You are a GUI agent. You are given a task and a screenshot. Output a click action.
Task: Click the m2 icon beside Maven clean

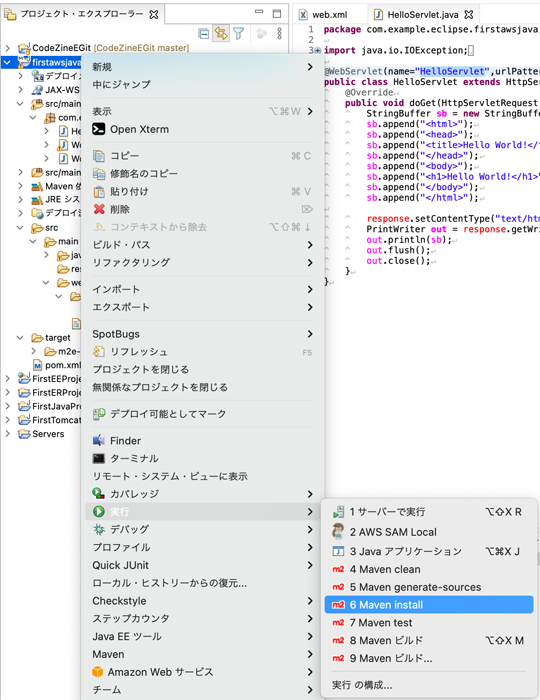[x=338, y=569]
